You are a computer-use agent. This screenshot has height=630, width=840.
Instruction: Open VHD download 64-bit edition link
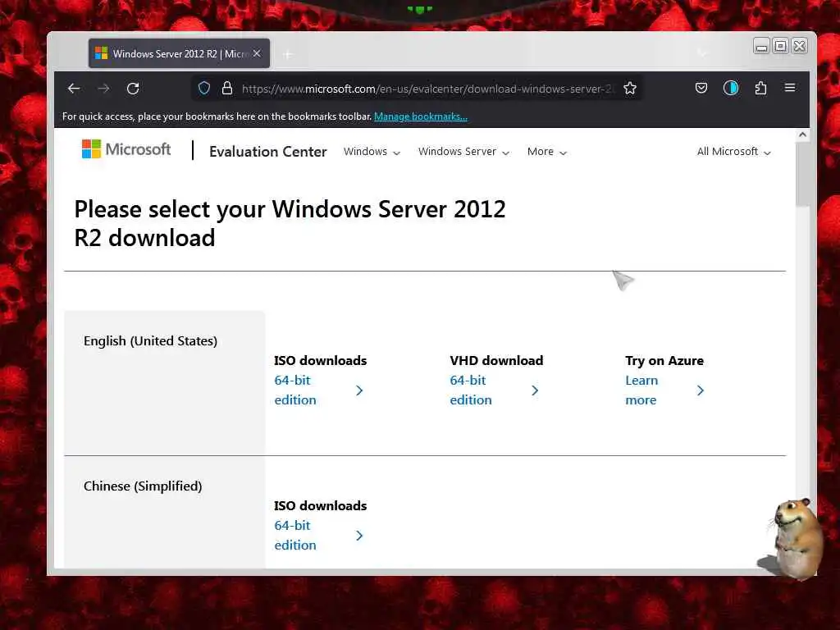[x=471, y=390]
